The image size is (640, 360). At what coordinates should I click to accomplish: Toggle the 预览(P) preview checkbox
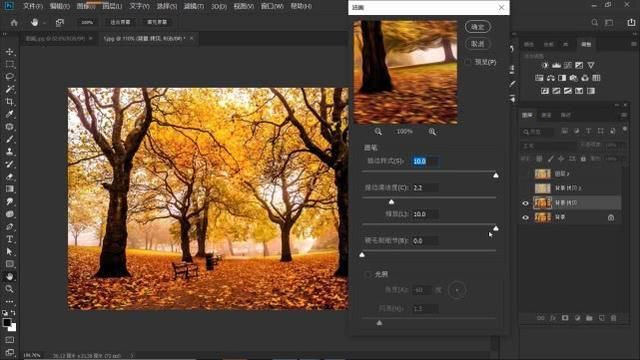pyautogui.click(x=468, y=62)
